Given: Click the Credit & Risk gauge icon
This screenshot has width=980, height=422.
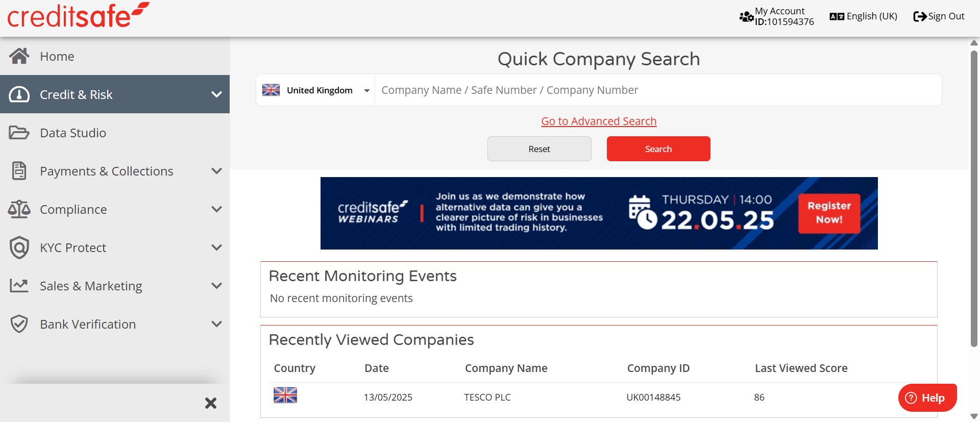Looking at the screenshot, I should (x=19, y=94).
